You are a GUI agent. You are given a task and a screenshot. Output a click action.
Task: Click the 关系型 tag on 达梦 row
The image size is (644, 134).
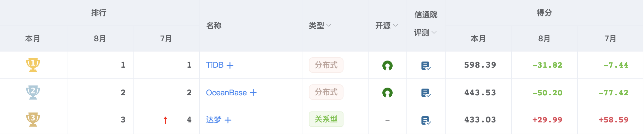[x=326, y=119]
